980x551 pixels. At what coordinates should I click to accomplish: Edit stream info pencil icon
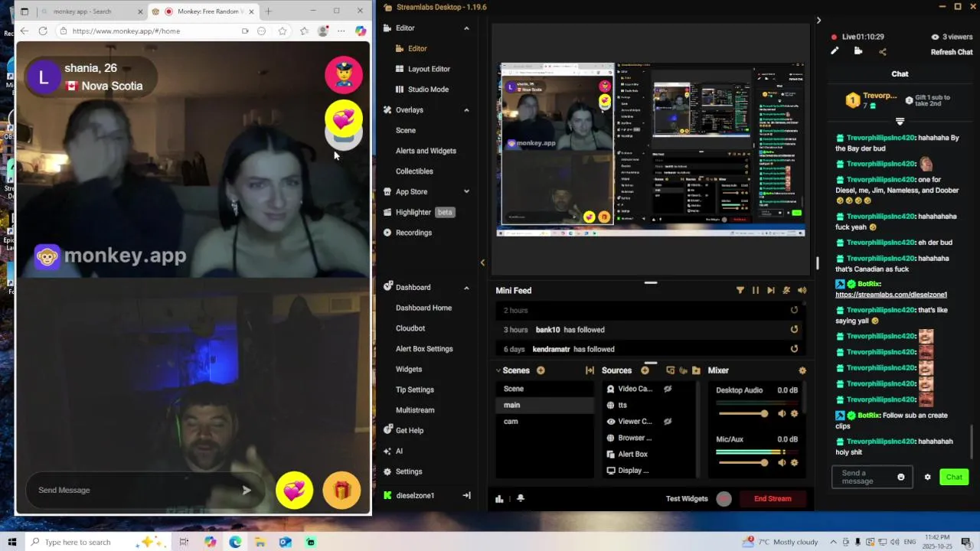(x=835, y=51)
